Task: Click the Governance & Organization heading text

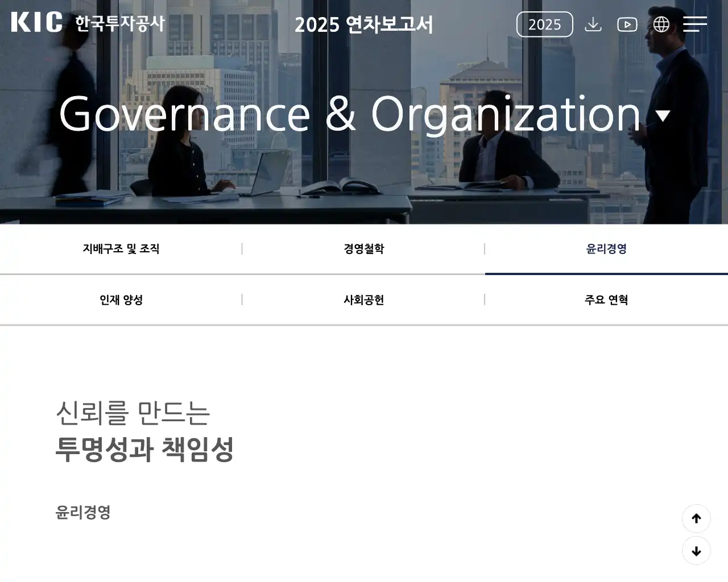Action: (350, 114)
